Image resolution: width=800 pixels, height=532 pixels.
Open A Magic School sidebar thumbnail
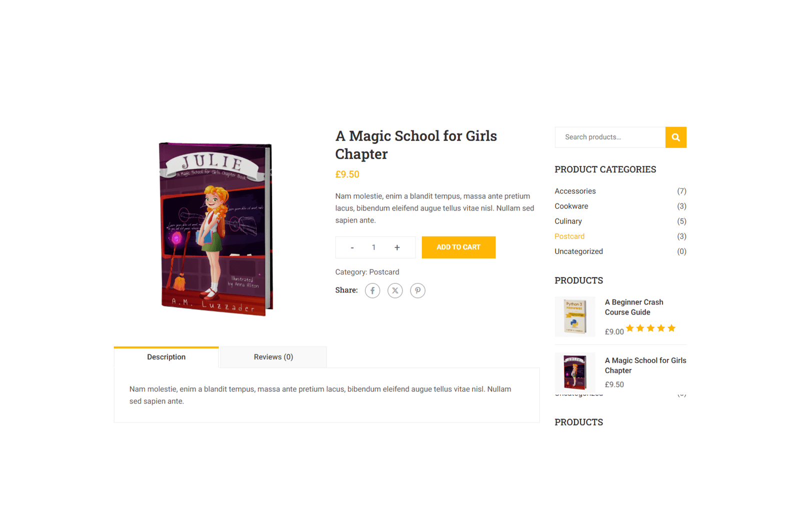pyautogui.click(x=575, y=372)
